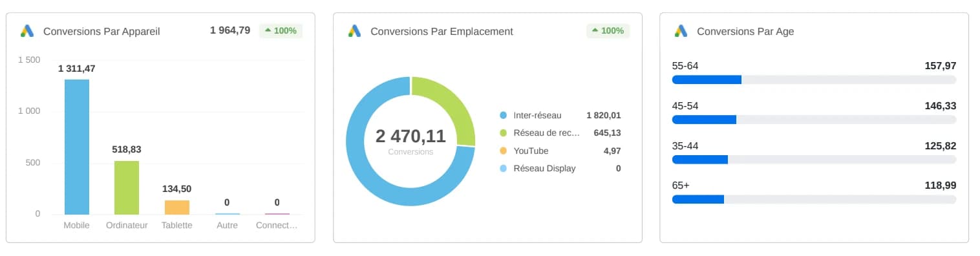Screen dimensions: 980x256
Task: Click the 4,97 legend value
Action: (612, 151)
